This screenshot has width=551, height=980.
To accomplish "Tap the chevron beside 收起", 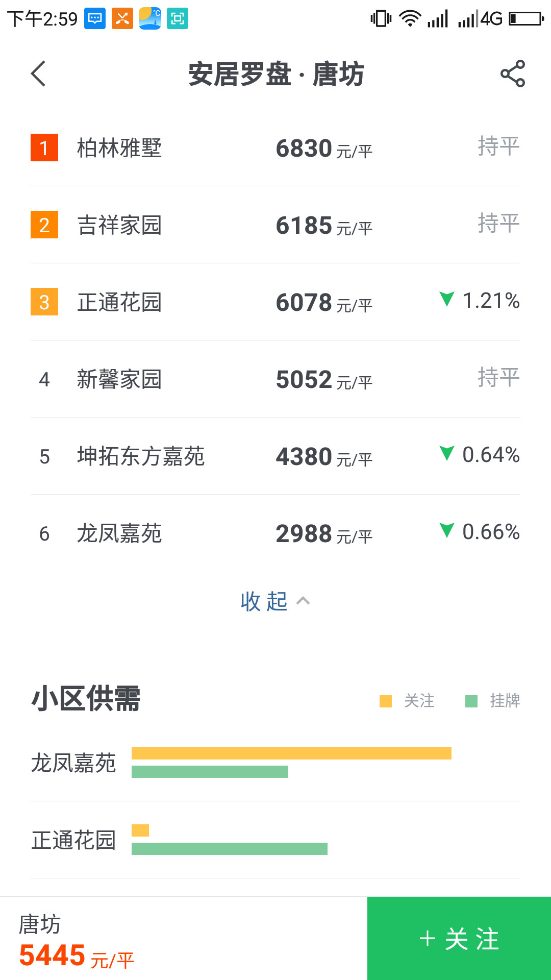I will (x=303, y=601).
